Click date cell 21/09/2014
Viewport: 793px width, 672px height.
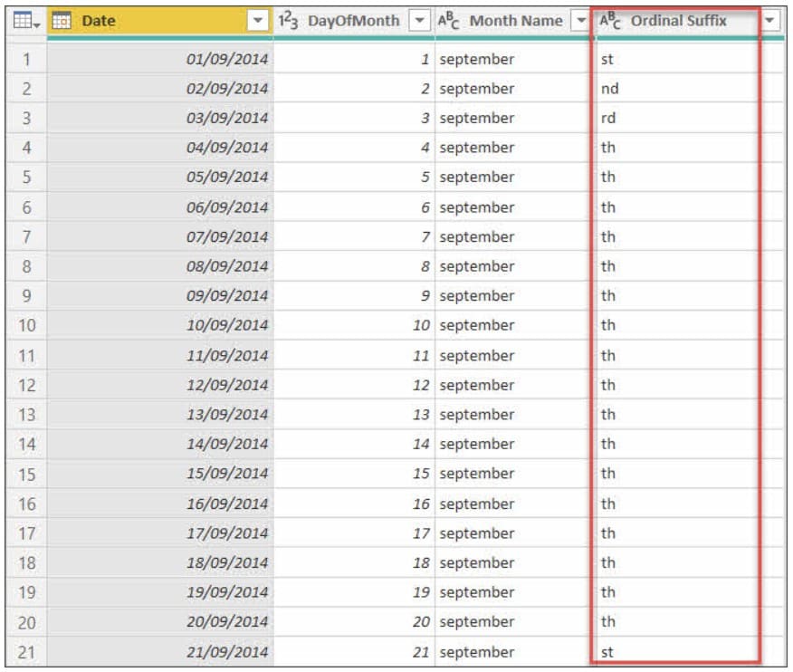[160, 652]
